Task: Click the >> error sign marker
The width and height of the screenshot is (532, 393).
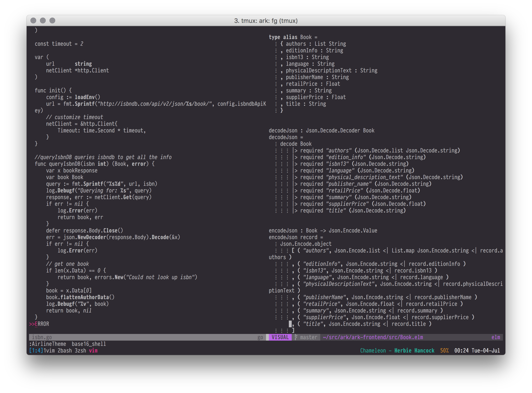Action: [x=32, y=324]
